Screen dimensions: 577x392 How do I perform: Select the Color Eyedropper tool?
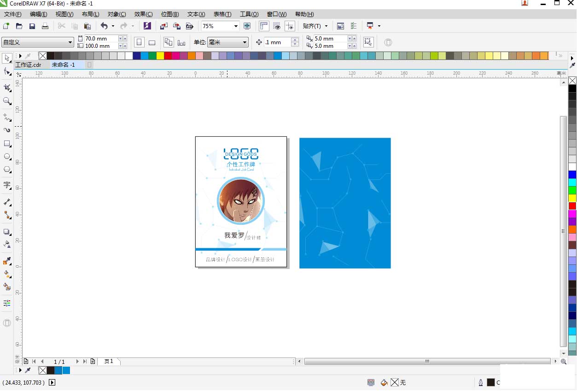pos(7,261)
